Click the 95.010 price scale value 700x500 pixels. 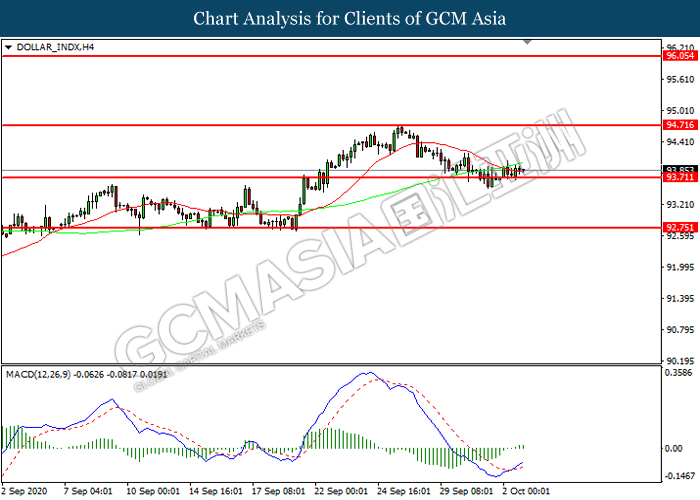point(680,111)
